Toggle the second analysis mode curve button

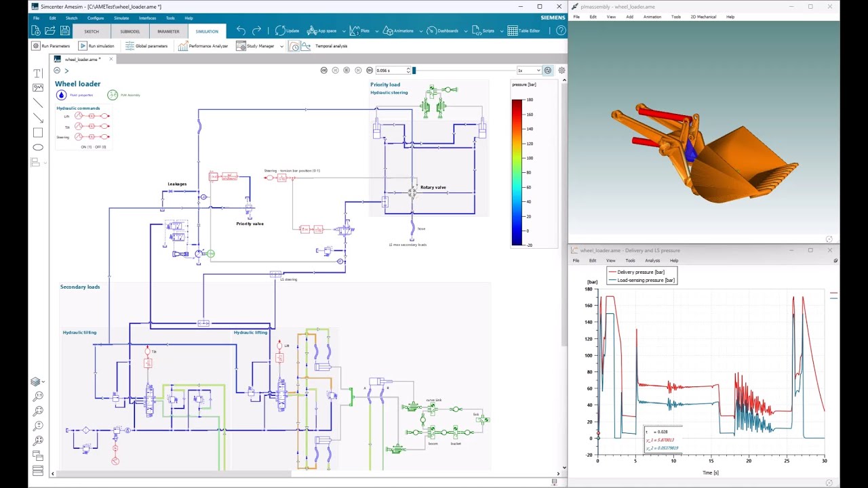tap(307, 46)
